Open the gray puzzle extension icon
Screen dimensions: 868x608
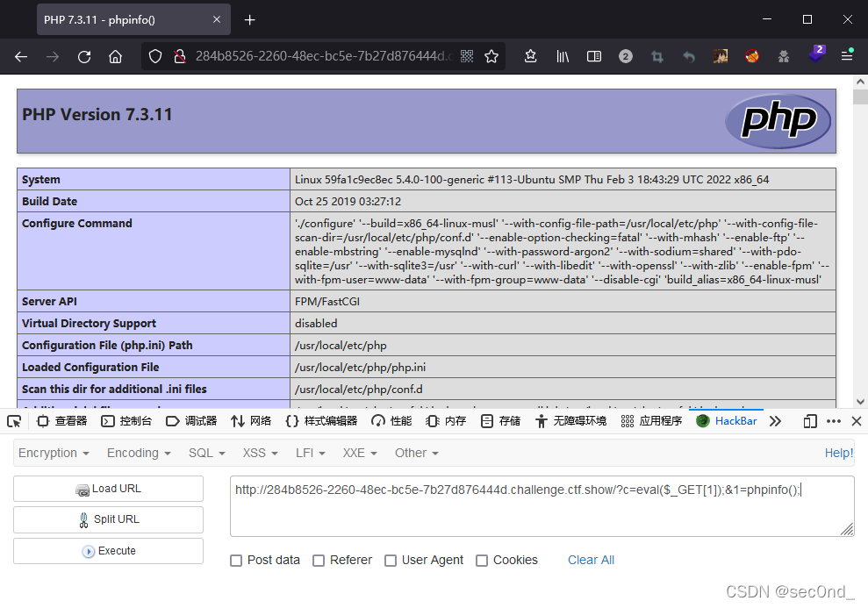coord(783,56)
